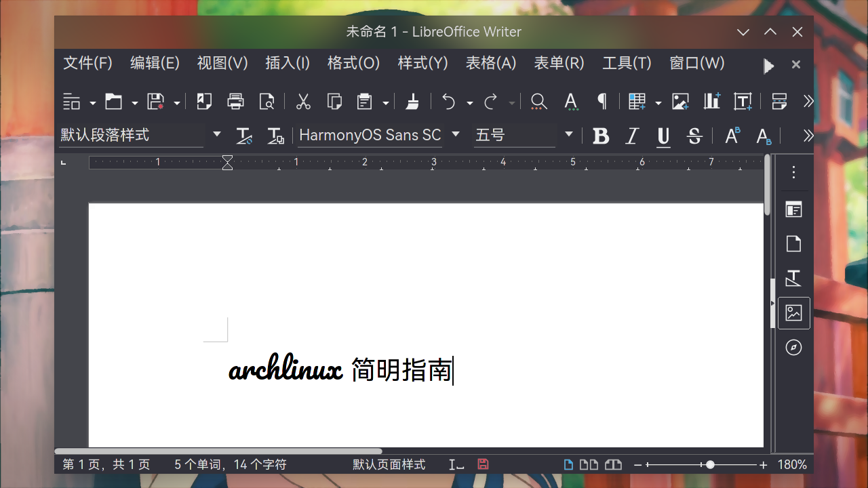The height and width of the screenshot is (488, 868).
Task: Open the paragraph style dropdown
Action: pyautogui.click(x=216, y=134)
